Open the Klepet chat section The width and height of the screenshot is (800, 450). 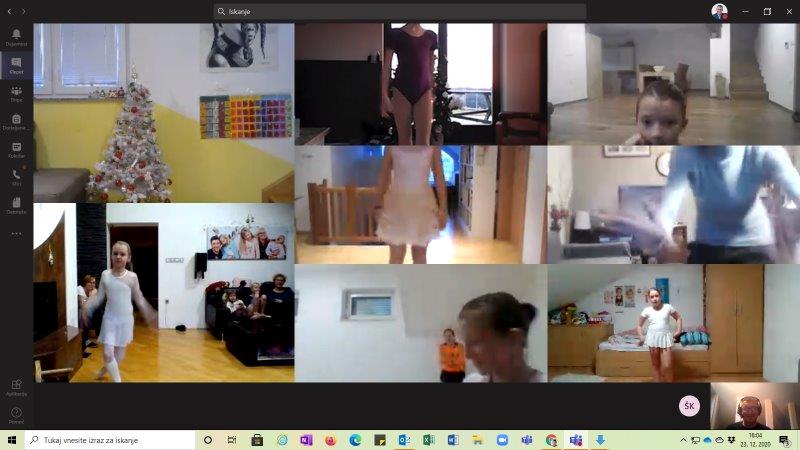(x=16, y=65)
